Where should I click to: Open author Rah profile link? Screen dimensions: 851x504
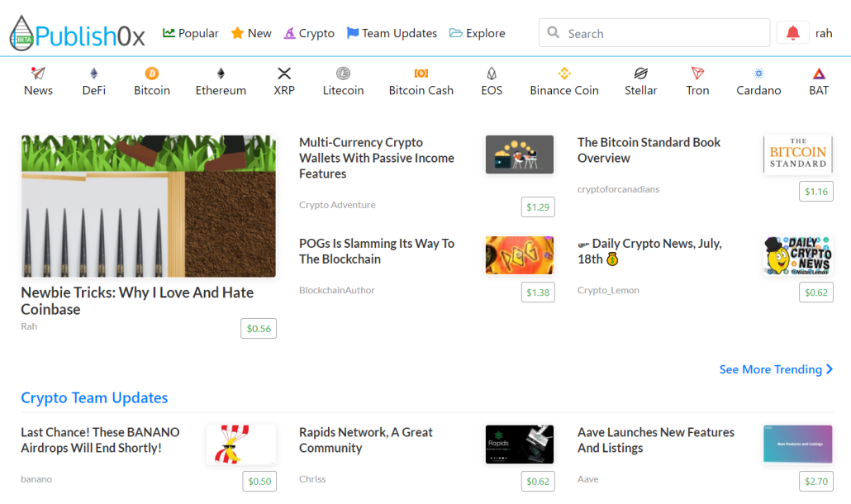29,326
